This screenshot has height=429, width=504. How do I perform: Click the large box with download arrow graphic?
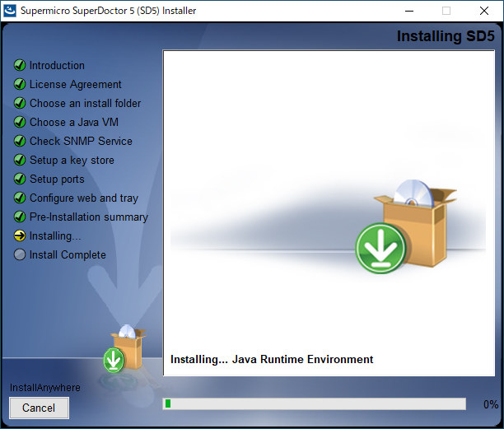[x=406, y=226]
